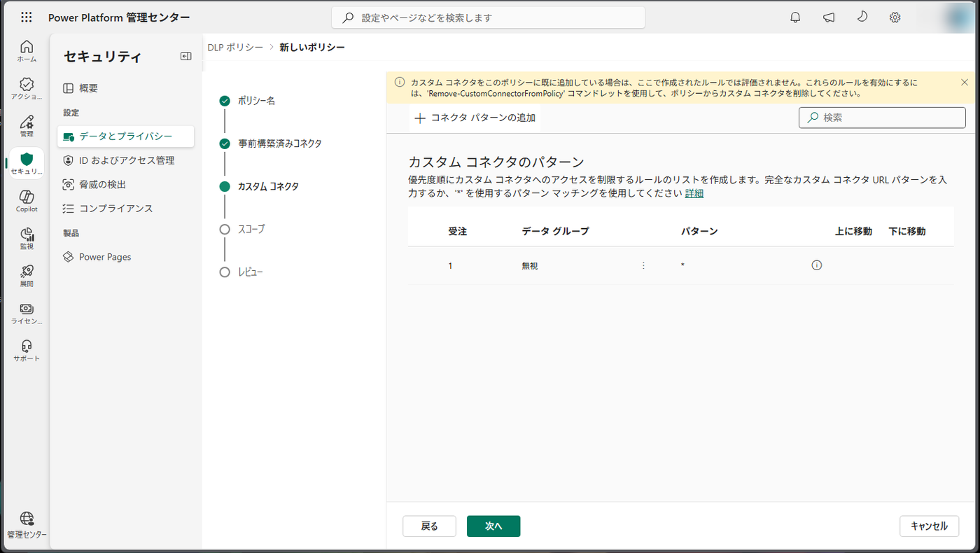Select the セキュリティ shield rail item
The image size is (980, 553).
pyautogui.click(x=27, y=164)
